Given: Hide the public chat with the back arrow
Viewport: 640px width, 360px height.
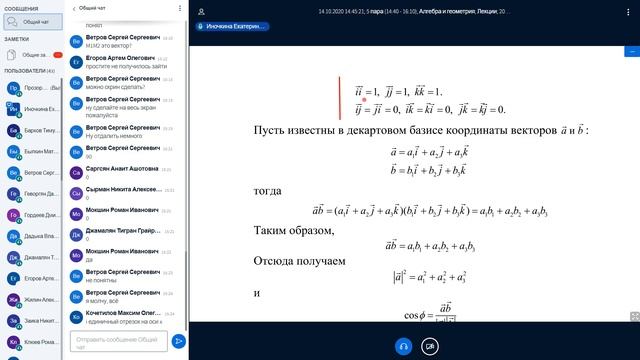Looking at the screenshot, I should click(x=74, y=9).
